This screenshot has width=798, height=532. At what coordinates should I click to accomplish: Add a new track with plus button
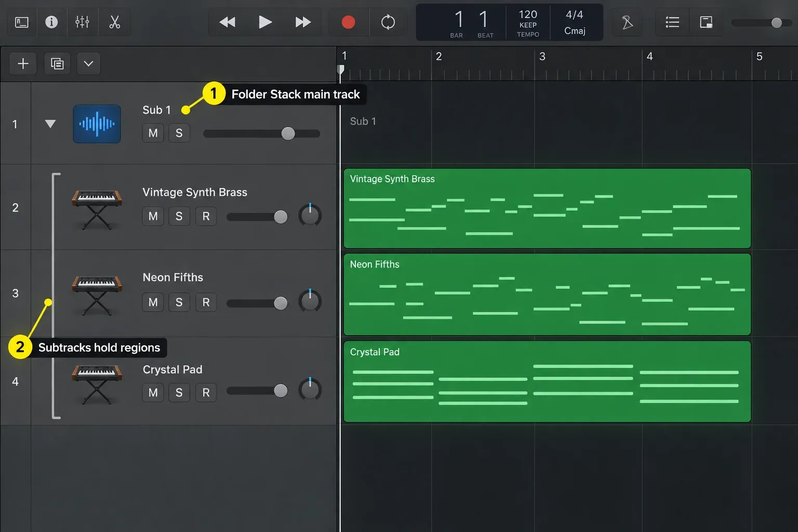(x=23, y=64)
